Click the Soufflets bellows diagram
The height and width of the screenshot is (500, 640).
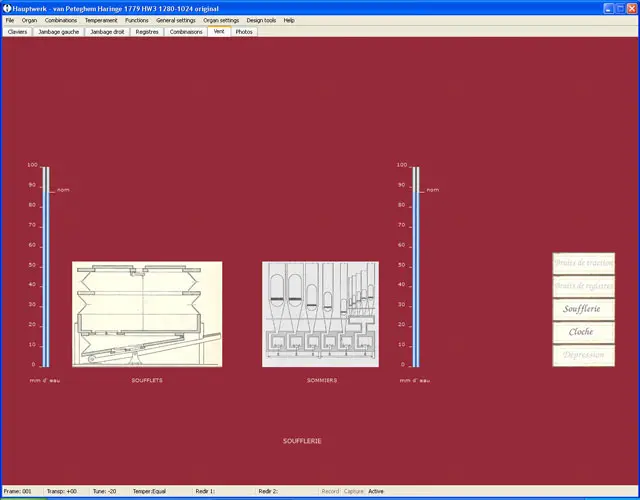point(147,314)
